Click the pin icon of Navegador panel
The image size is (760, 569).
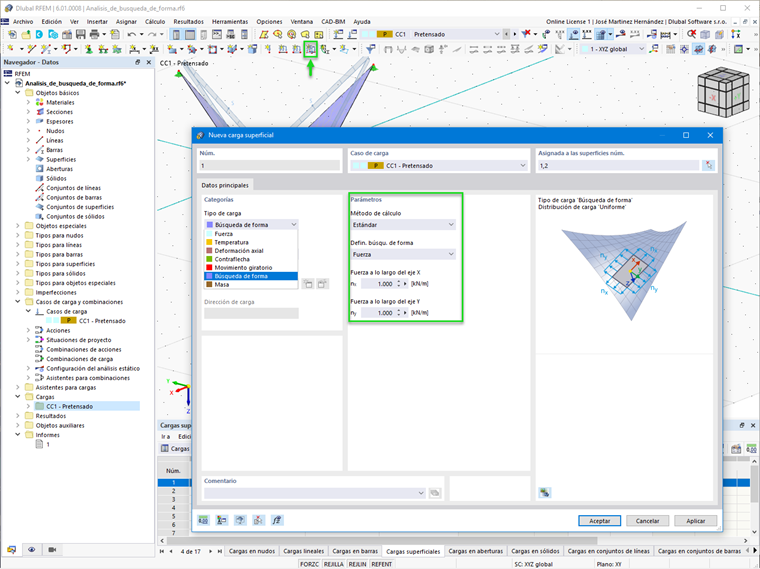click(x=138, y=62)
